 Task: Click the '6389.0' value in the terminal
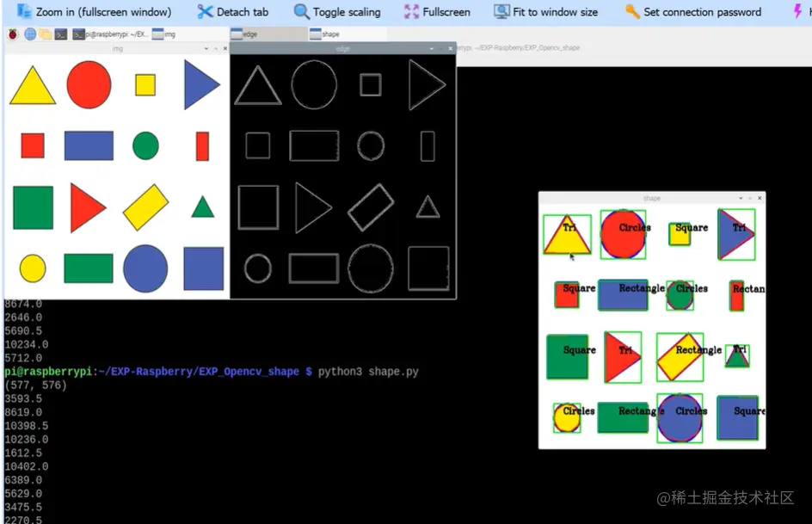[x=23, y=480]
